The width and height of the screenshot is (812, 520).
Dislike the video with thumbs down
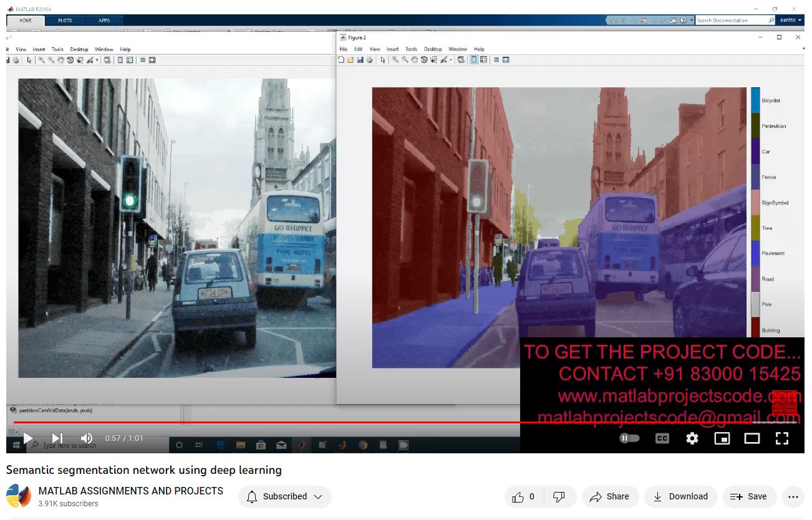559,497
